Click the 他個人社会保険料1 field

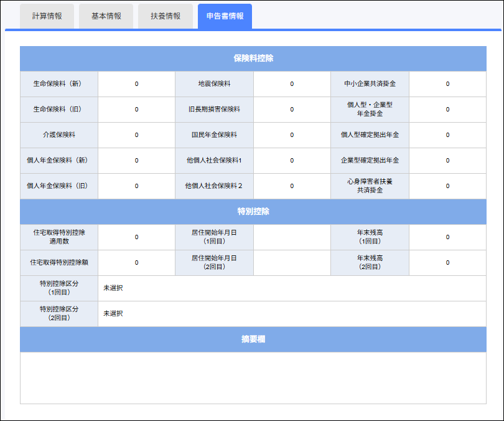[292, 160]
